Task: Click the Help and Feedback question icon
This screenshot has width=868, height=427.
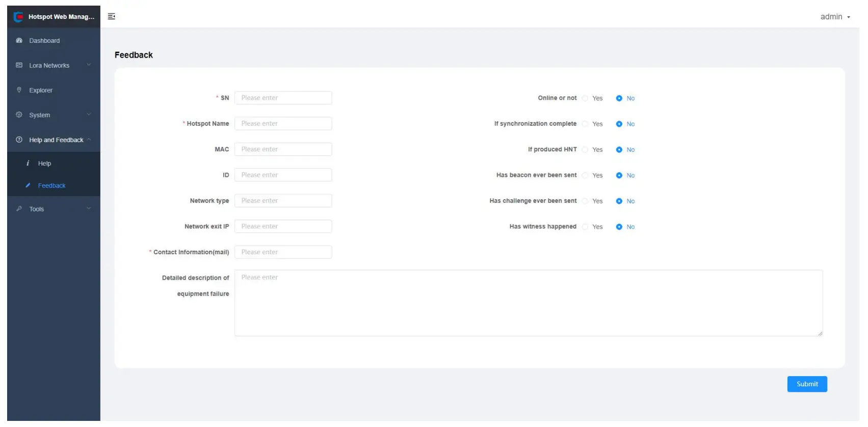Action: (x=19, y=140)
